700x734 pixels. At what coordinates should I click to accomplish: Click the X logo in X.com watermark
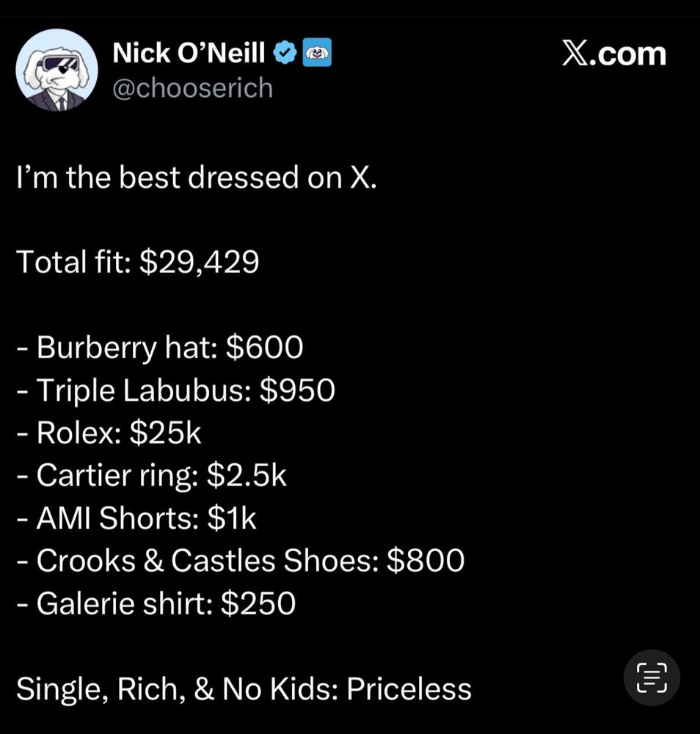[x=577, y=54]
